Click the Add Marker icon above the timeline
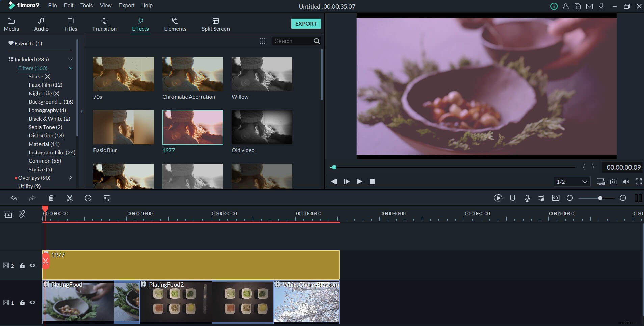The image size is (644, 326). (512, 198)
